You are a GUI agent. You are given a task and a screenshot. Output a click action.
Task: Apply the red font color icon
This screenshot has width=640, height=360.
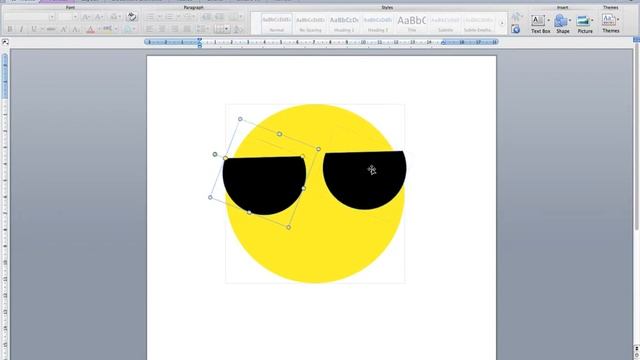point(91,29)
